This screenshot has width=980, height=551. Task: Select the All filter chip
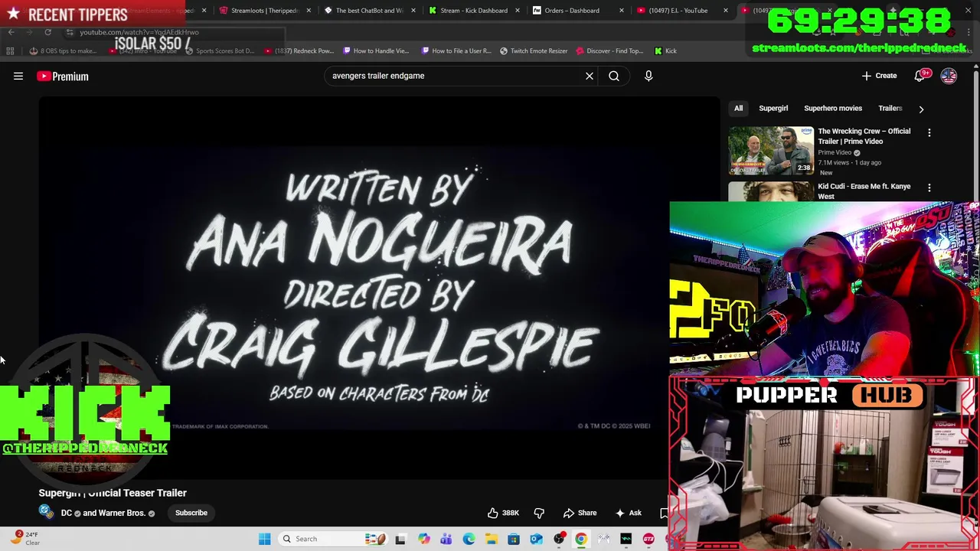tap(739, 109)
